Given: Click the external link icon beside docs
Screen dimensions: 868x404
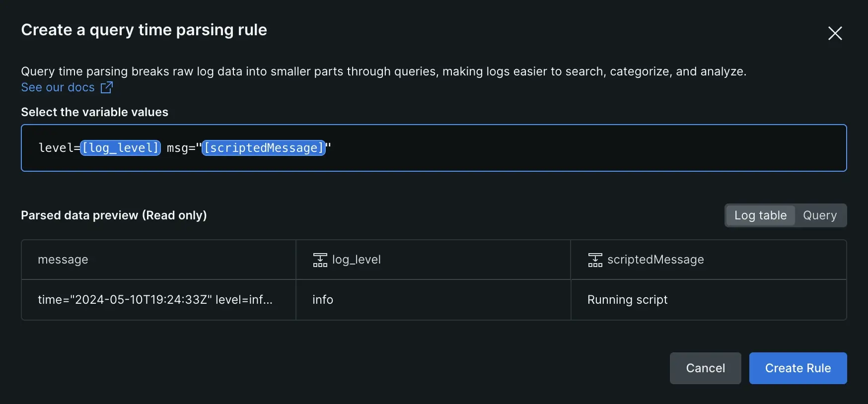Looking at the screenshot, I should tap(107, 87).
